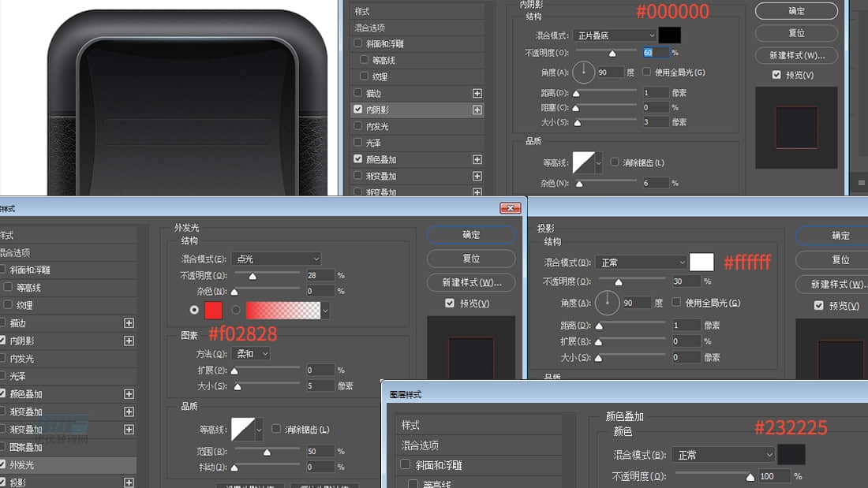The height and width of the screenshot is (488, 868).
Task: Click 新建样式(W)... button in the 外发光 dialog
Action: (x=471, y=283)
